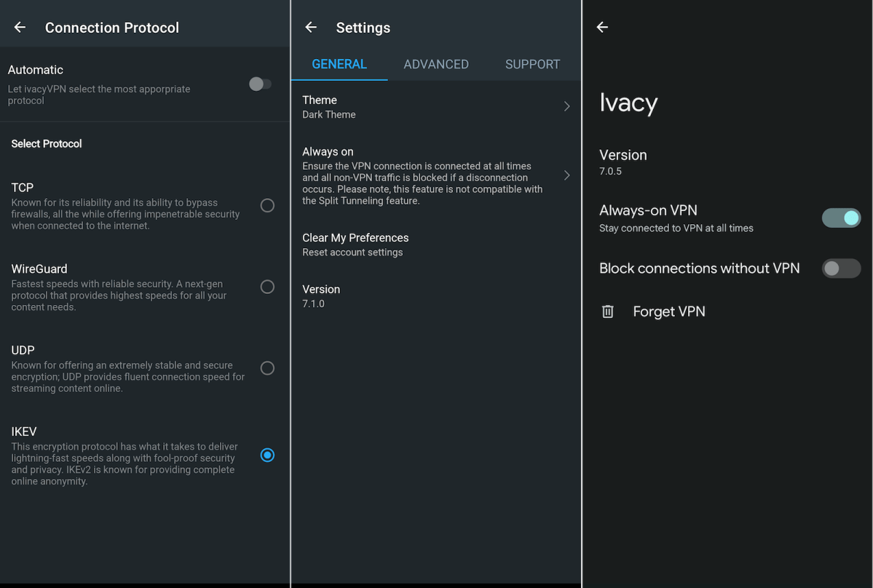Click Block connections without VPN label

point(699,268)
